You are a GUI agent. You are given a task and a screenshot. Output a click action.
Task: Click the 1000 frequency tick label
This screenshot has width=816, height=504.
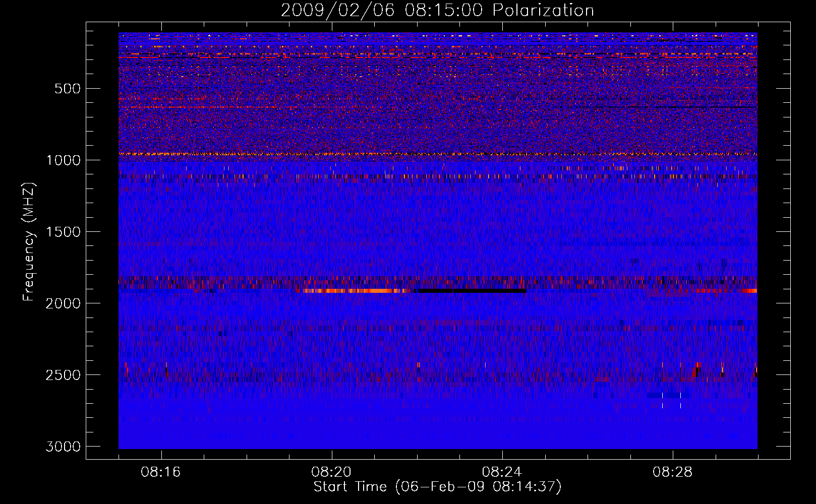63,160
